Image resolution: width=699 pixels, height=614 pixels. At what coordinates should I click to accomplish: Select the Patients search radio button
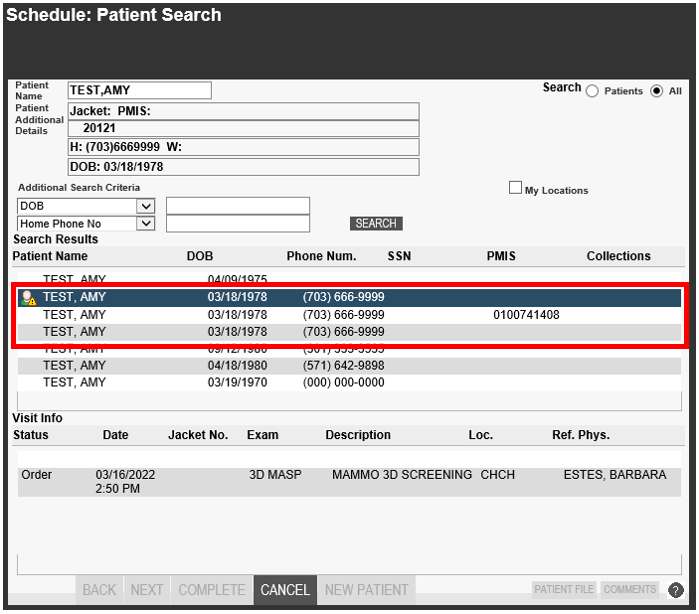592,91
